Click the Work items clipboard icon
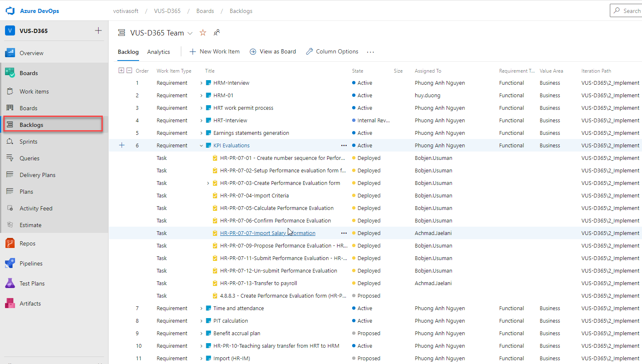Screen dimensions: 642x364 pos(10,91)
